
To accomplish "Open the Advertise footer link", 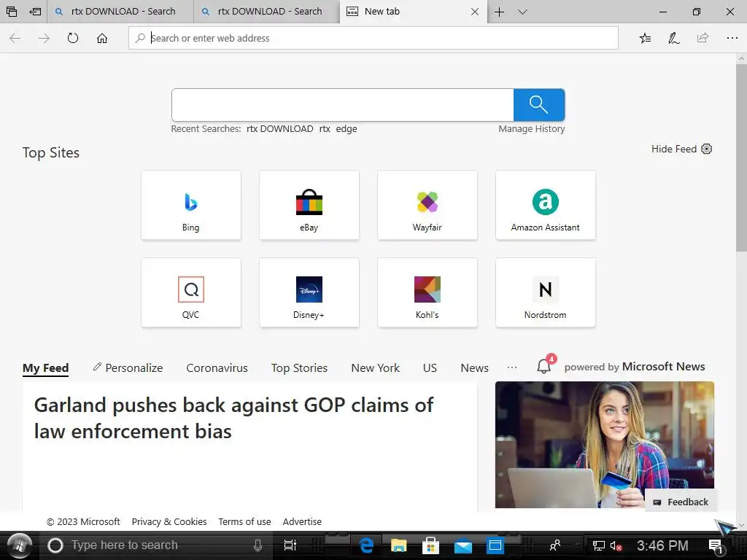I will pos(302,522).
